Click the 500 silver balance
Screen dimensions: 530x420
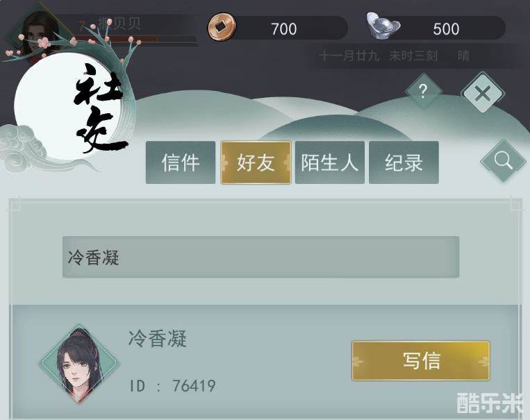click(x=446, y=29)
